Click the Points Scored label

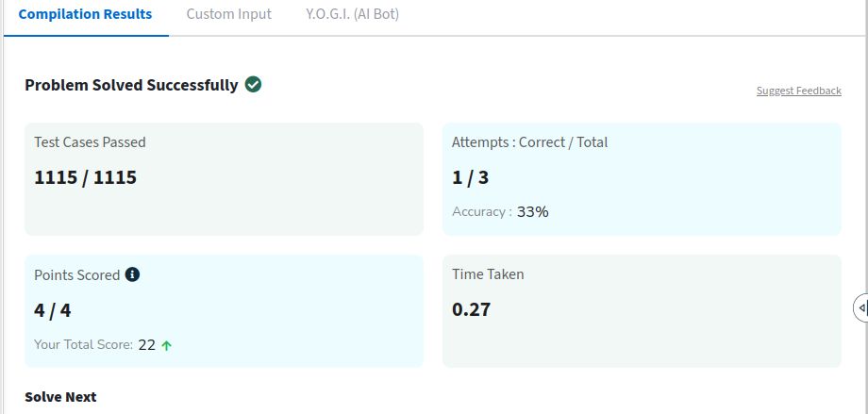coord(77,275)
